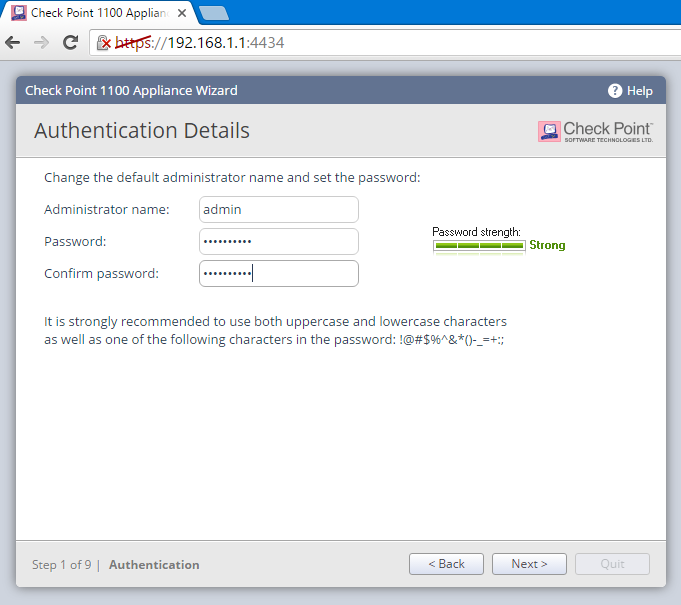Viewport: 681px width, 605px height.
Task: Go back using the browser back arrow
Action: 13,43
